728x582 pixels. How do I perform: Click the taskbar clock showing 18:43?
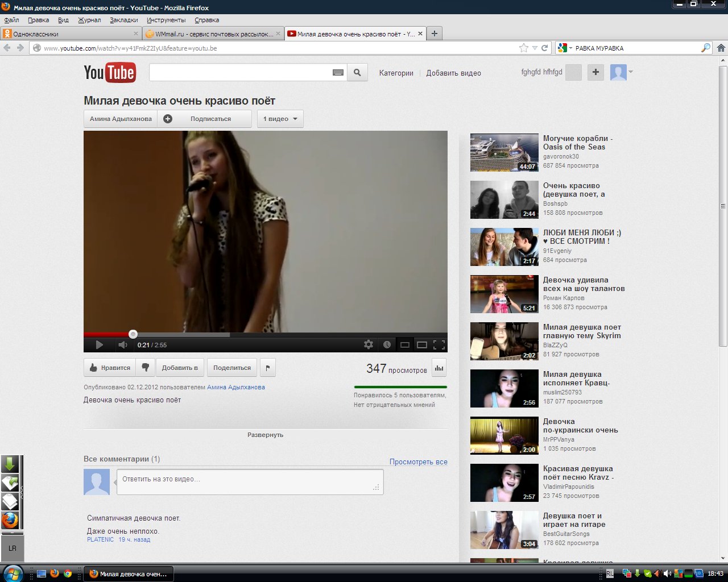pos(715,573)
